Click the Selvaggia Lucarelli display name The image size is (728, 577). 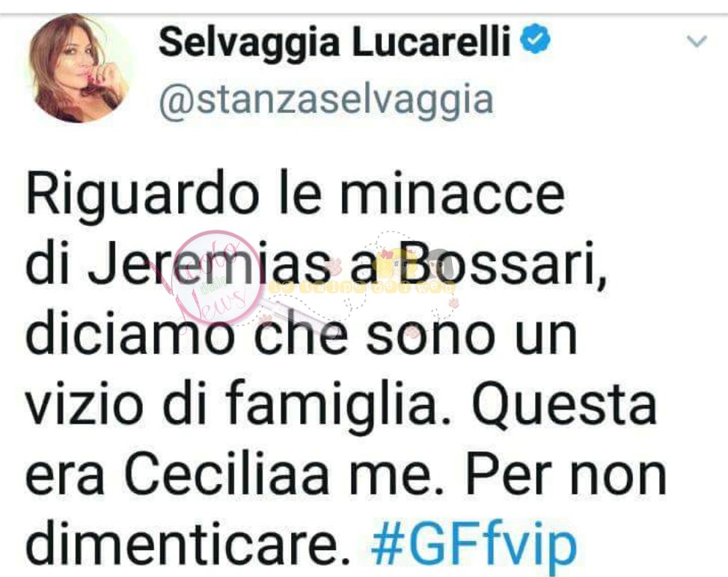[x=334, y=42]
